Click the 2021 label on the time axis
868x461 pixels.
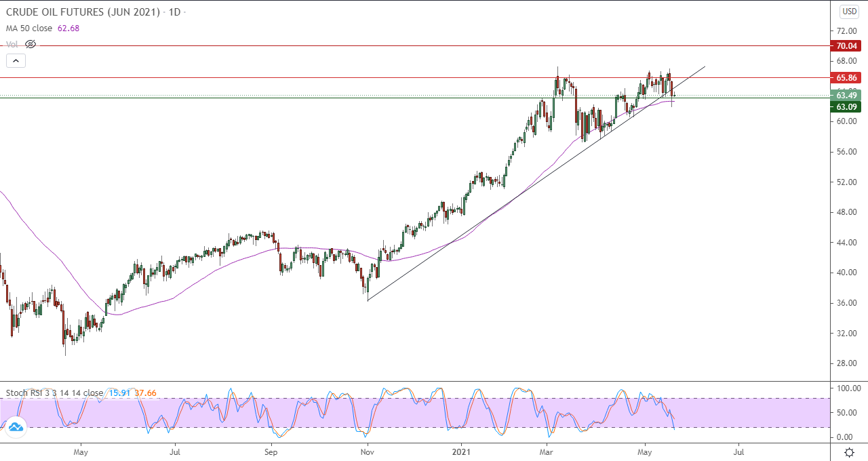(x=462, y=451)
